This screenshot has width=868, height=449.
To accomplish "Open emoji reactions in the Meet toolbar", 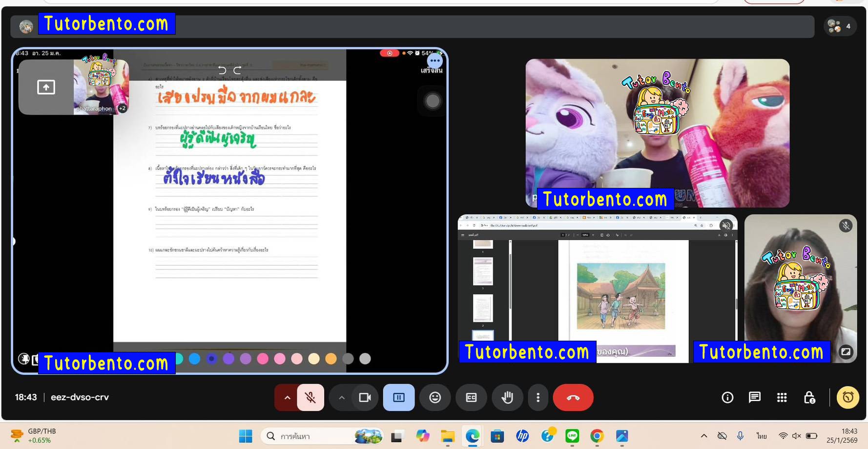I will click(435, 397).
